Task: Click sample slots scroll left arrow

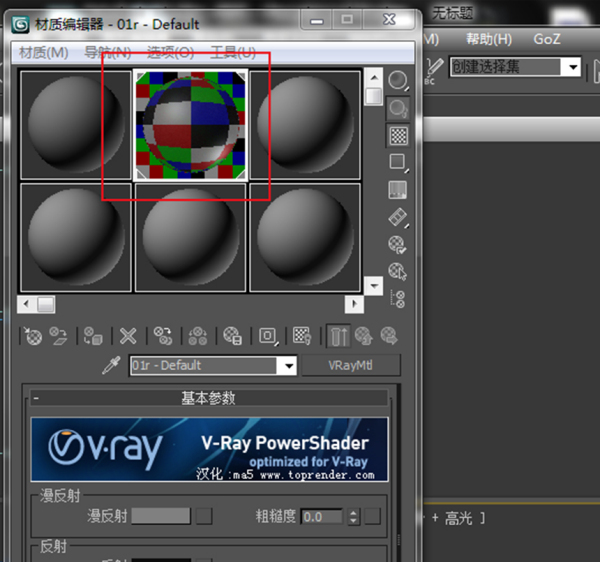Action: (x=26, y=305)
